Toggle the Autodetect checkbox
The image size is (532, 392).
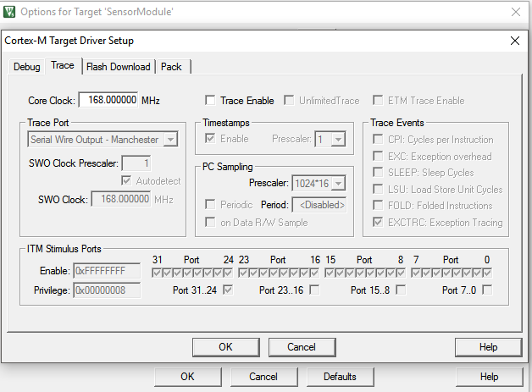pos(126,180)
